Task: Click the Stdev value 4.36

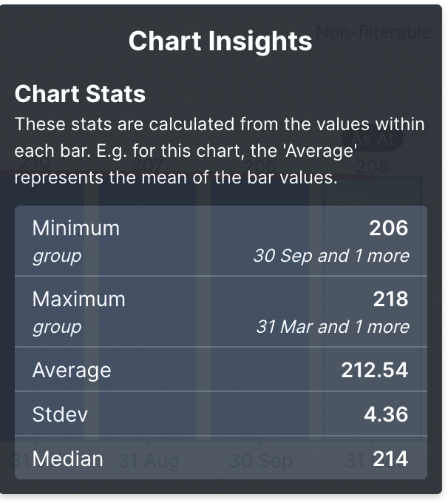Action: pos(385,414)
